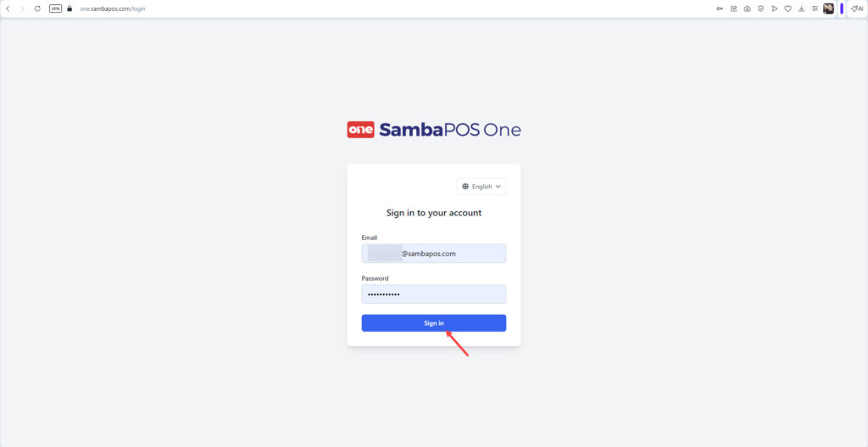This screenshot has width=868, height=447.
Task: Toggle the VPN badge in address bar
Action: (55, 8)
